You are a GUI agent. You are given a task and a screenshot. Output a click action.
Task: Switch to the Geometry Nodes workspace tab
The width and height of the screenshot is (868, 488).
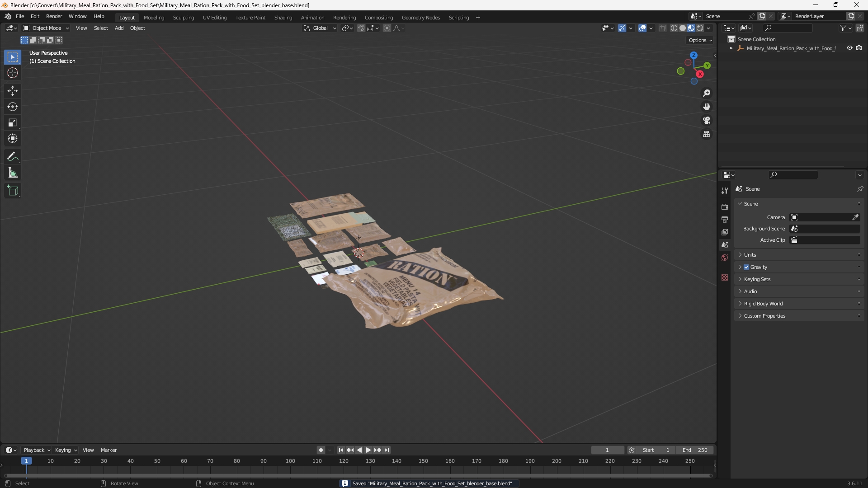(420, 18)
